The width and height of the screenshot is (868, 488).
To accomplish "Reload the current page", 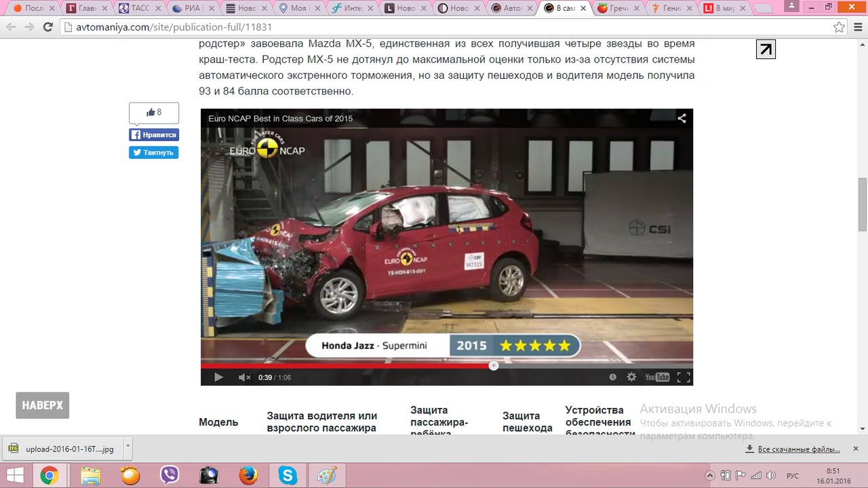I will (x=47, y=27).
